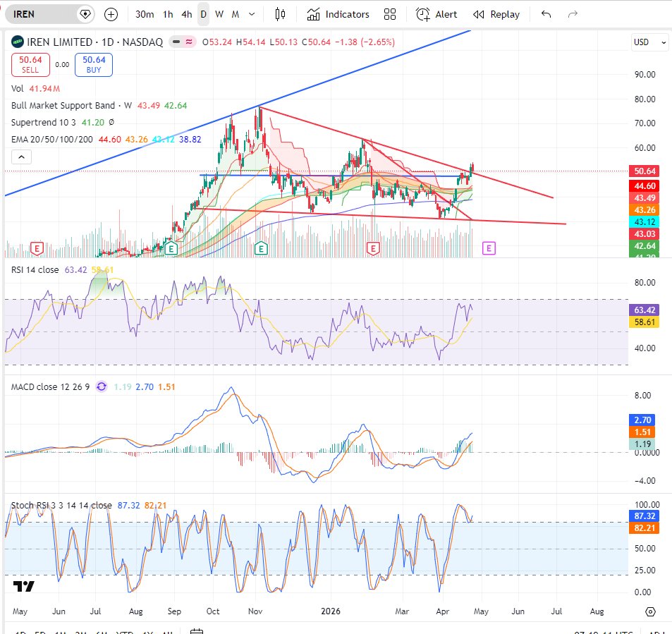Click the green earnings E marker near November
Screen dimensions: 672x634
(x=261, y=248)
